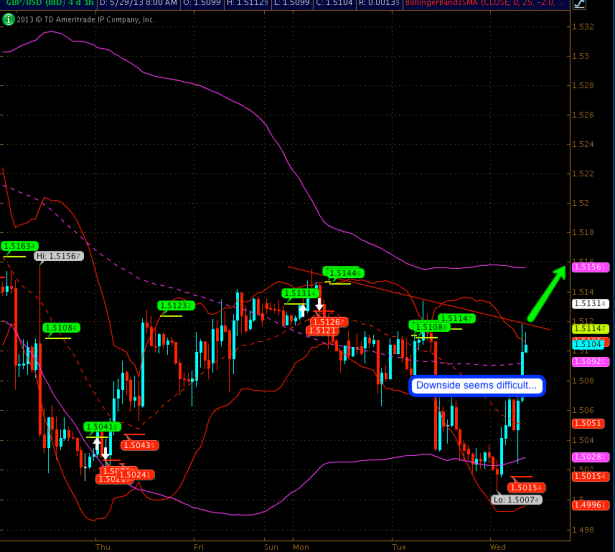Screen dimensions: 615x552
Task: Click the Sun label on the time axis
Action: tap(271, 547)
